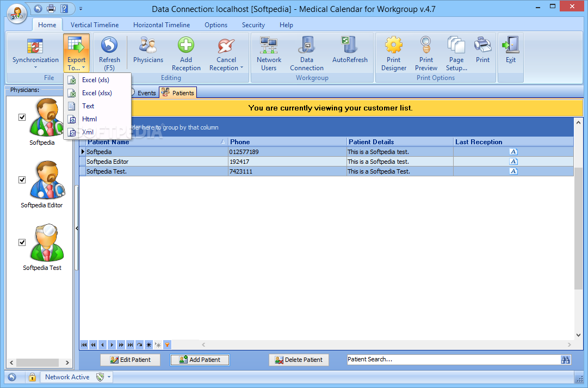Image resolution: width=588 pixels, height=388 pixels.
Task: Focus the Patient Search field
Action: 453,360
